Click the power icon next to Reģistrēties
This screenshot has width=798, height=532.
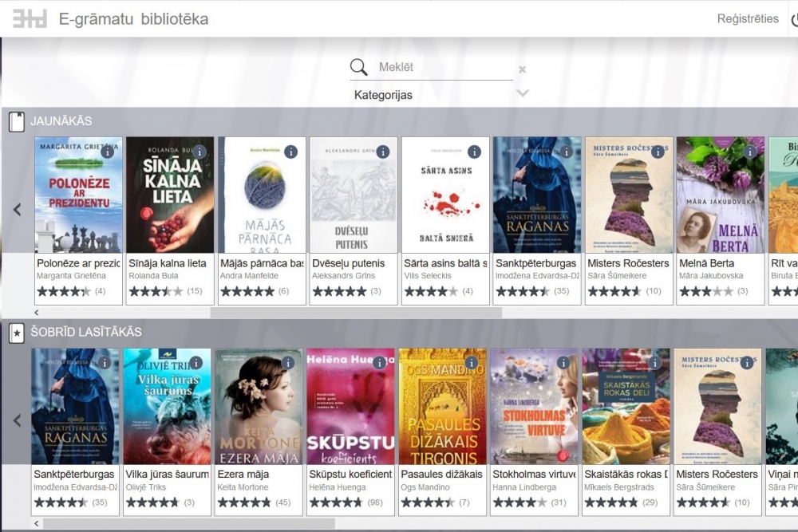(x=795, y=20)
